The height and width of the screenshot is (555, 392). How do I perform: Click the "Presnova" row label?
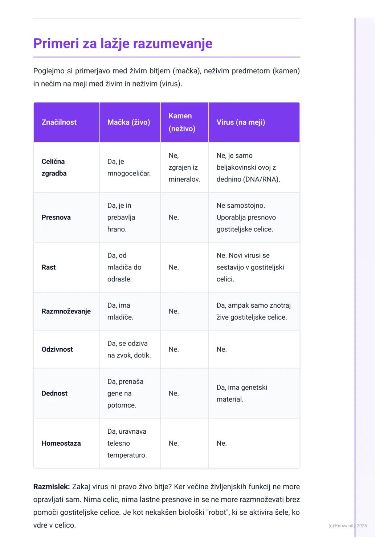(56, 218)
